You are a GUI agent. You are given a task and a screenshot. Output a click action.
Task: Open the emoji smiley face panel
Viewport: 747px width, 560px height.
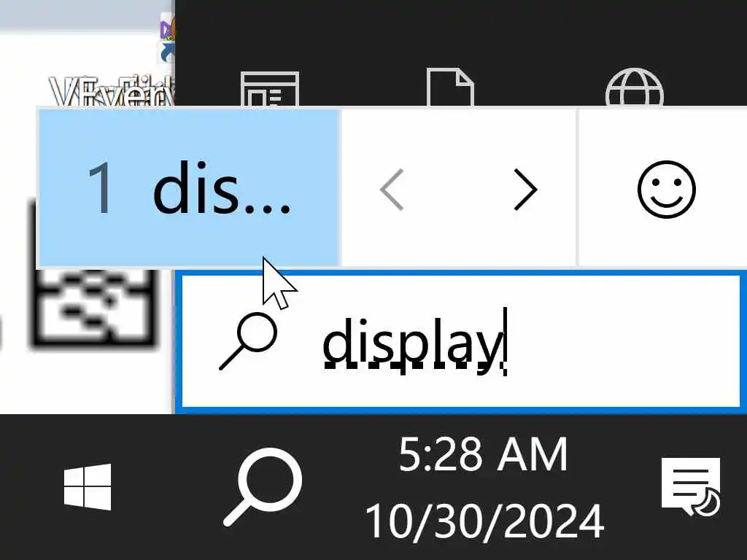[666, 189]
